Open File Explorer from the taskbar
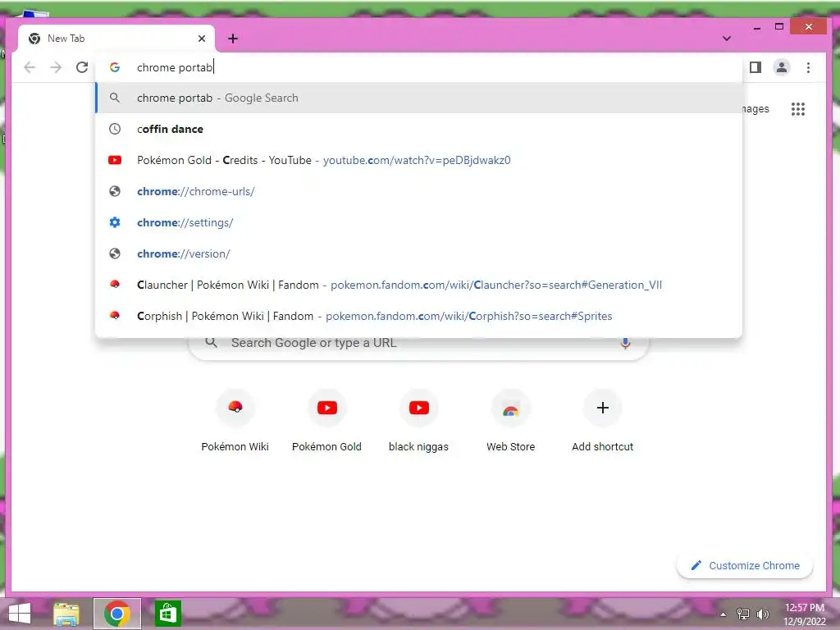The height and width of the screenshot is (630, 840). point(66,614)
